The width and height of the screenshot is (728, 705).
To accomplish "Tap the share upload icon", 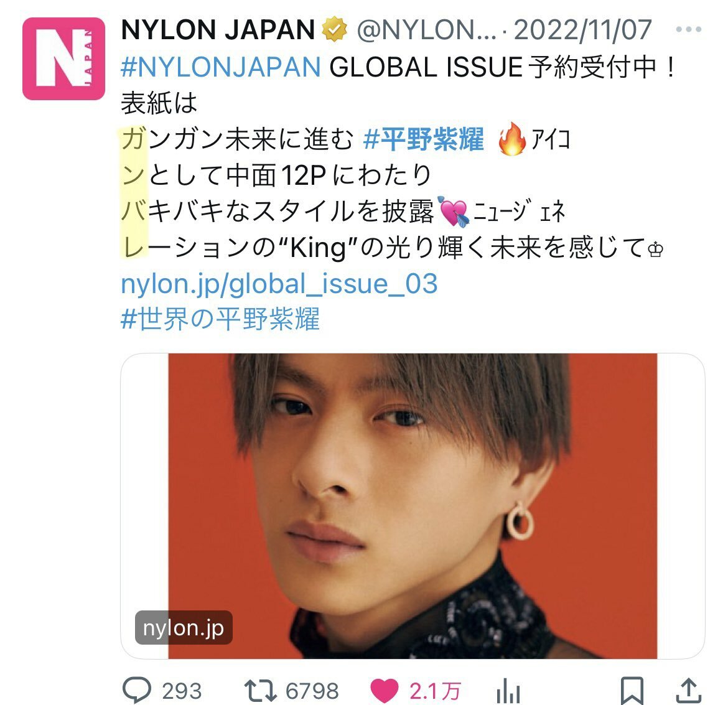I will pyautogui.click(x=688, y=691).
